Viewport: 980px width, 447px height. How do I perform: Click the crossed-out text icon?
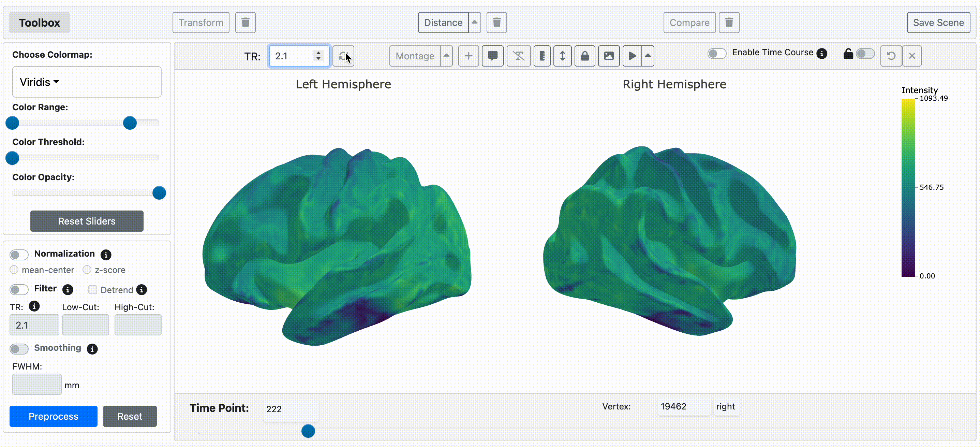tap(518, 56)
